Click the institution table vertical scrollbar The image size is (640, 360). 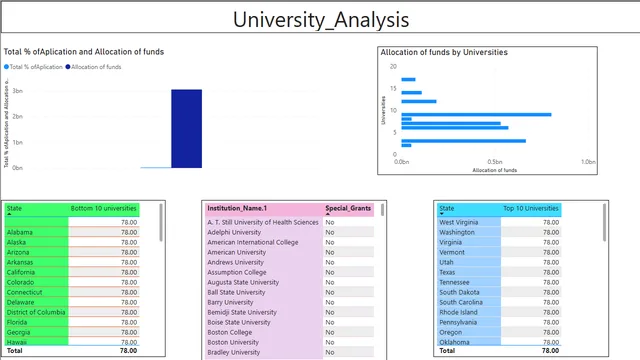tap(382, 210)
